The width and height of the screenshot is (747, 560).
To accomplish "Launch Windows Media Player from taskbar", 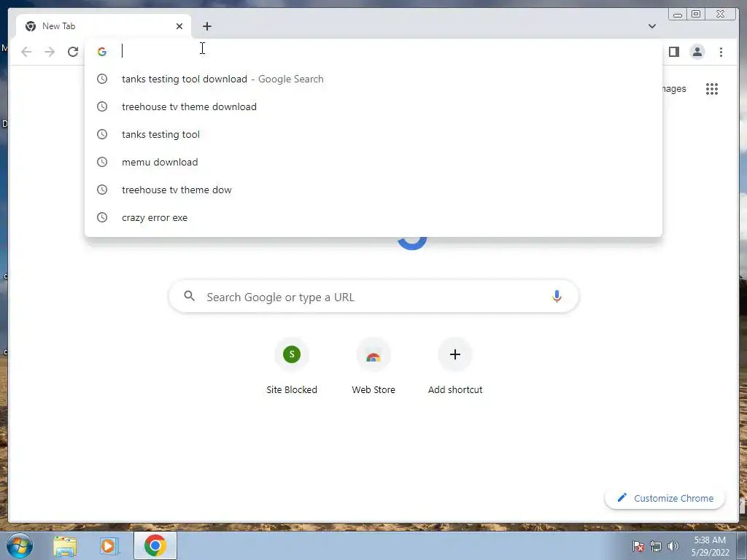I will [x=109, y=545].
